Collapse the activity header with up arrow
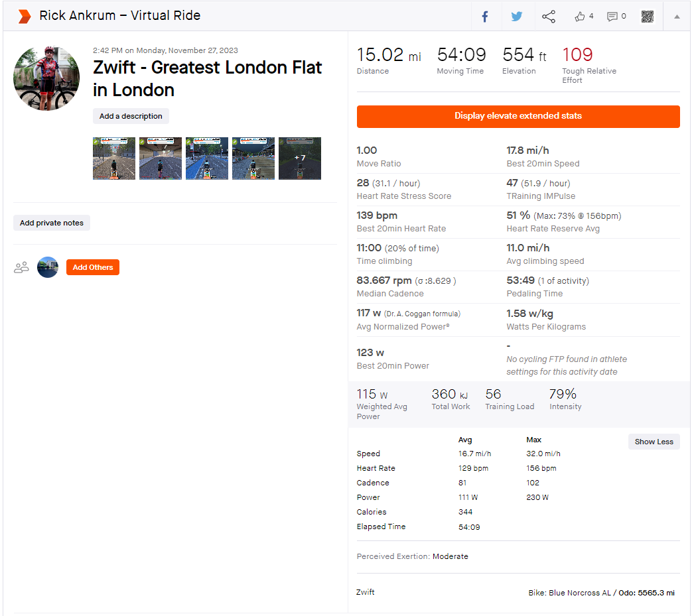This screenshot has height=616, width=694. (677, 17)
